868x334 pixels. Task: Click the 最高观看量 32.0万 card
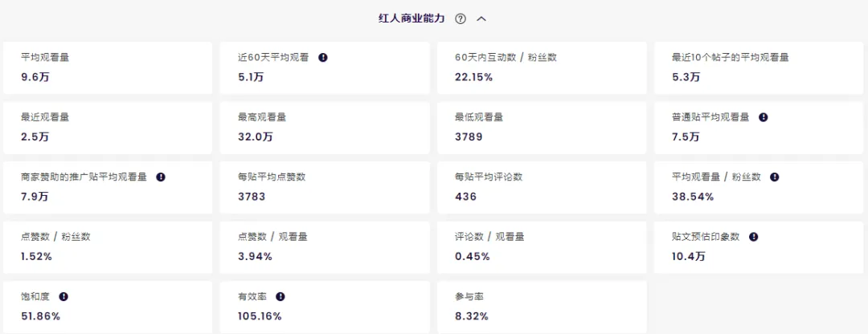pos(325,127)
